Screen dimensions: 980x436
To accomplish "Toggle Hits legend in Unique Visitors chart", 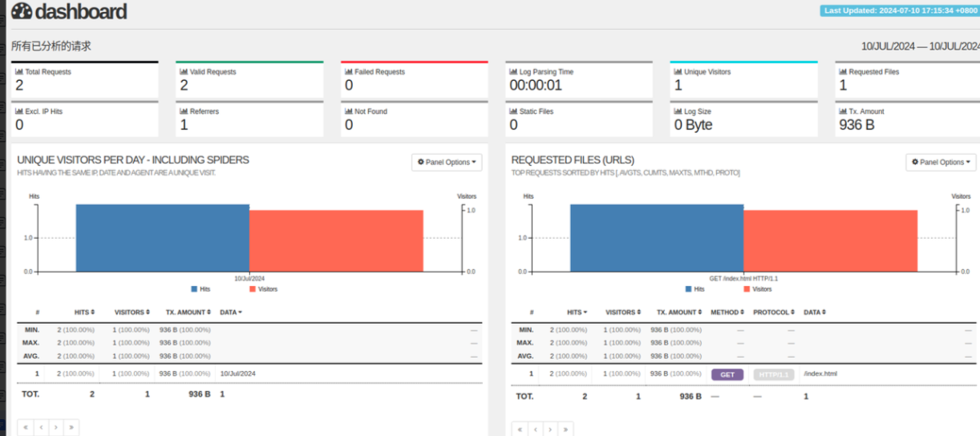I will (200, 289).
